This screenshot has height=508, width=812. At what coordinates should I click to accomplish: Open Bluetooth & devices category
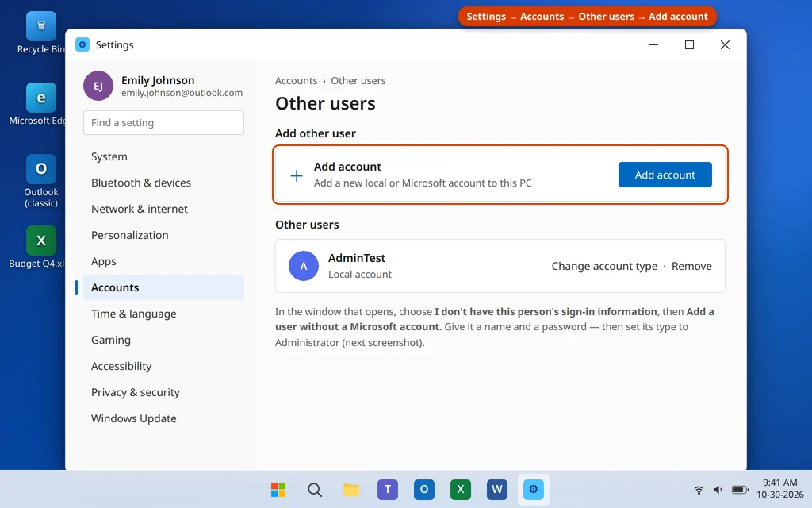tap(163, 183)
